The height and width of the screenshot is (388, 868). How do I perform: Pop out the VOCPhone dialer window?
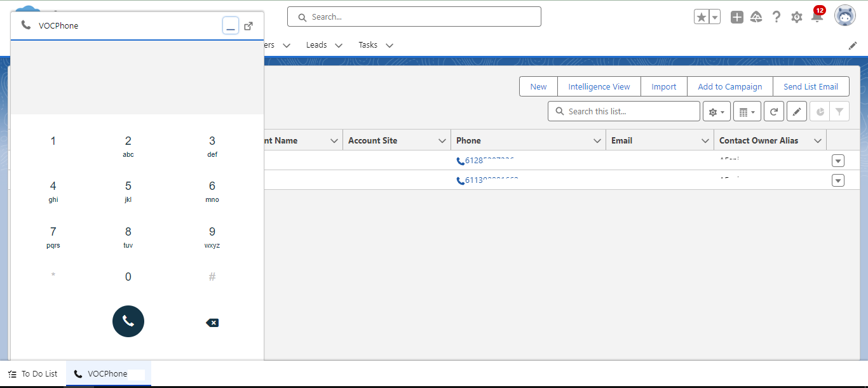click(248, 25)
